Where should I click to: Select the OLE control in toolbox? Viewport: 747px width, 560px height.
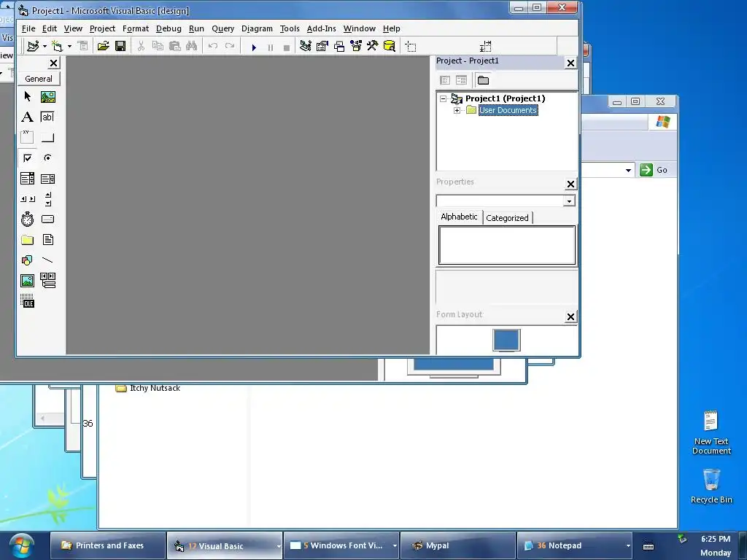tap(27, 301)
